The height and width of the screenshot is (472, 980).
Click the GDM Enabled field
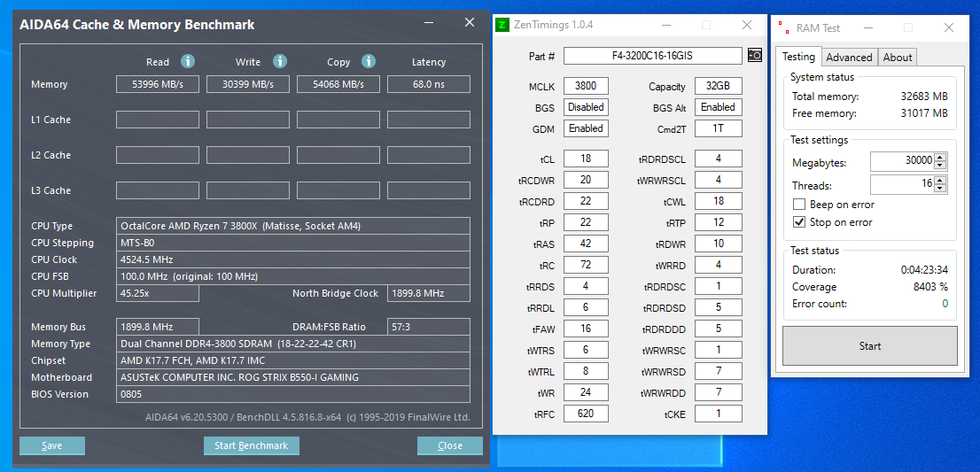click(x=586, y=128)
